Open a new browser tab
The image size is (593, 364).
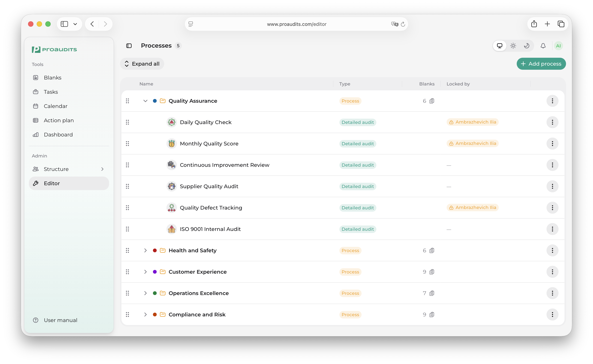point(547,24)
